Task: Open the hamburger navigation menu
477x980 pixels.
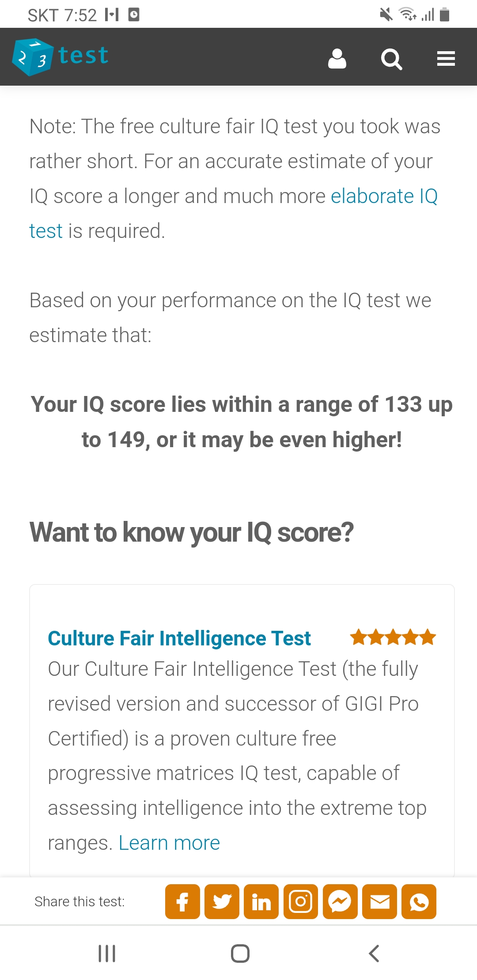Action: click(x=446, y=59)
